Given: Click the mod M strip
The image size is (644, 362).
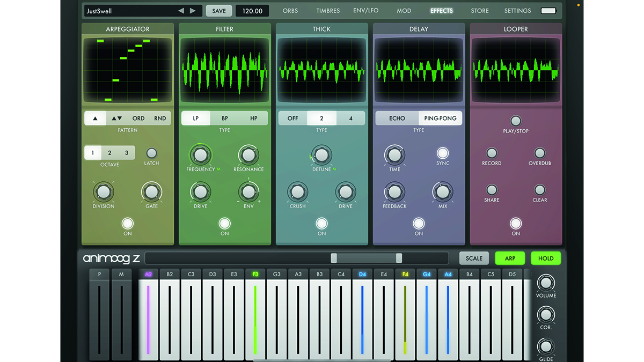Looking at the screenshot, I should pos(121,315).
